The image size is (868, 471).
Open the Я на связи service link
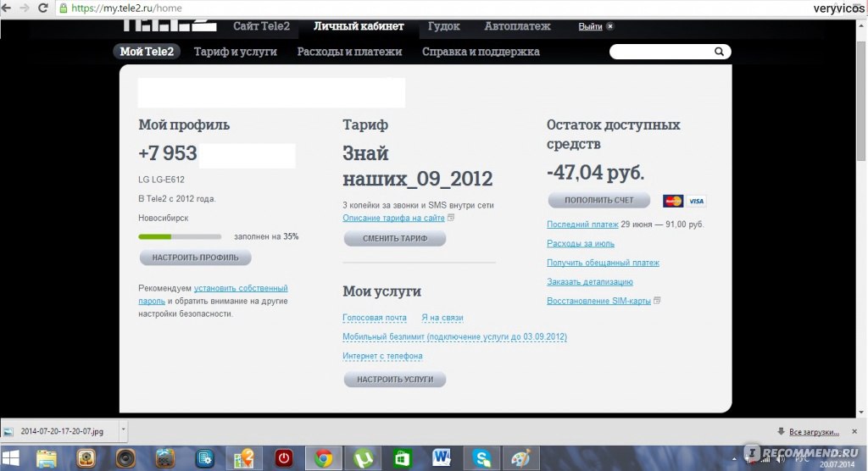[x=442, y=318]
